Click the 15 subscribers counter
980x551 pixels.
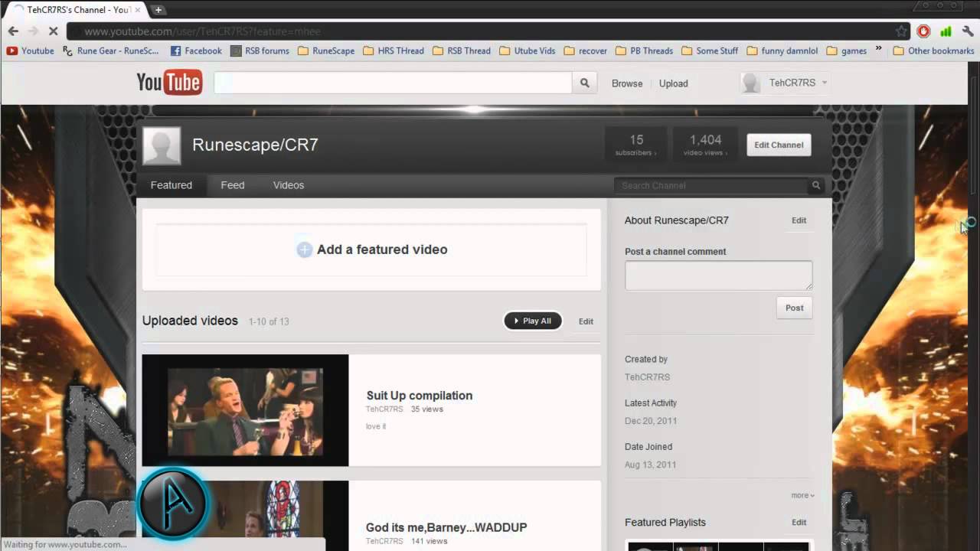[x=636, y=145]
